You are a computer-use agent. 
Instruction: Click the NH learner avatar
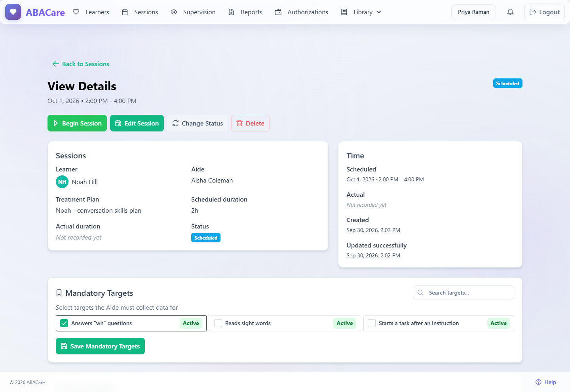click(x=62, y=182)
